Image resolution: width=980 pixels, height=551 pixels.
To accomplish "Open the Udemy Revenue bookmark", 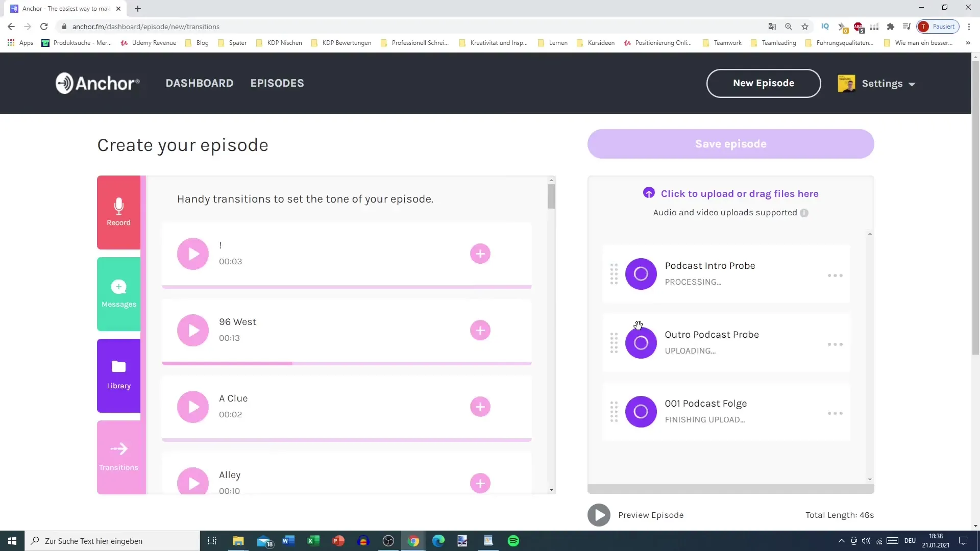I will tap(149, 43).
